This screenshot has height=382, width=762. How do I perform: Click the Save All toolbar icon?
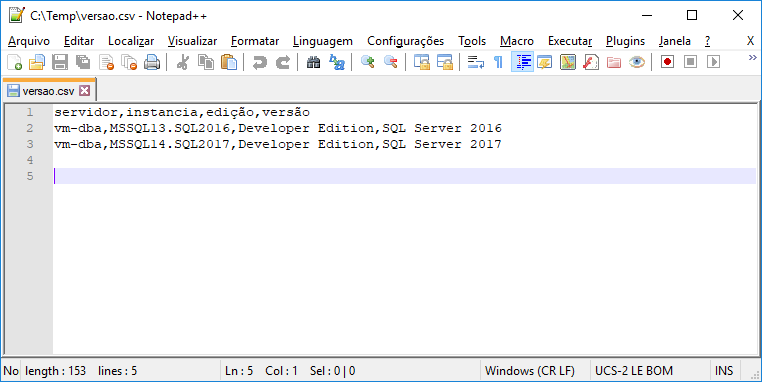click(83, 62)
